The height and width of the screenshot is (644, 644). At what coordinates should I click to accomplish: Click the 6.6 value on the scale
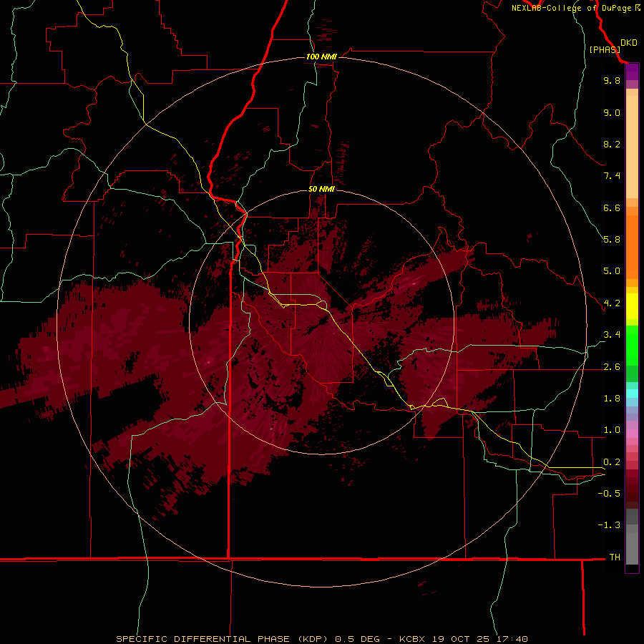612,208
